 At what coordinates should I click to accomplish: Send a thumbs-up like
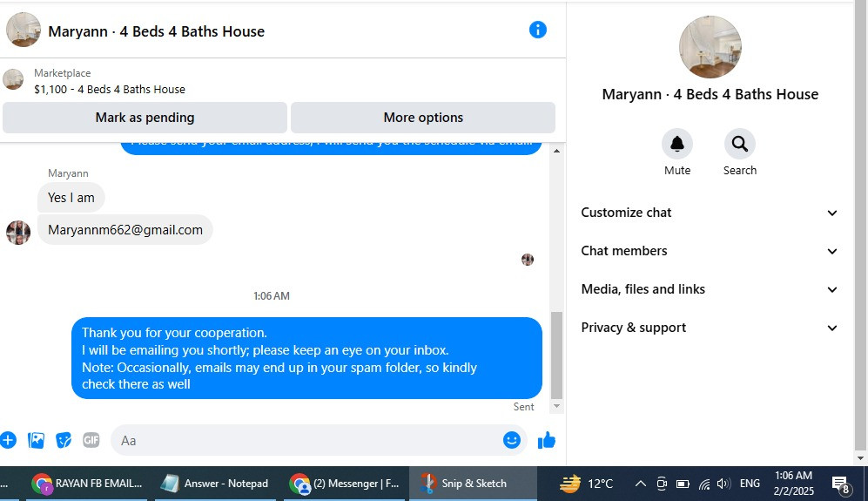click(x=547, y=441)
